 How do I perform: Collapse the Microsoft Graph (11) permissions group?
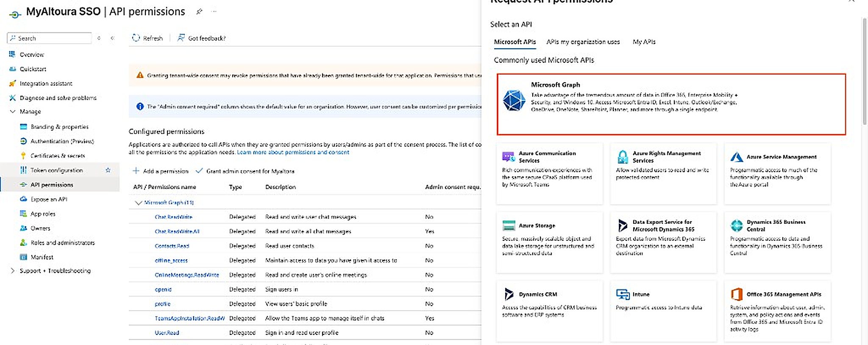pos(138,203)
